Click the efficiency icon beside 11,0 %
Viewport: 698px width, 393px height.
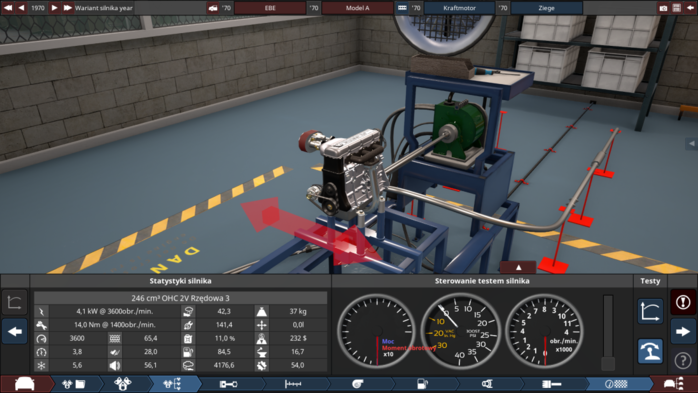(188, 338)
